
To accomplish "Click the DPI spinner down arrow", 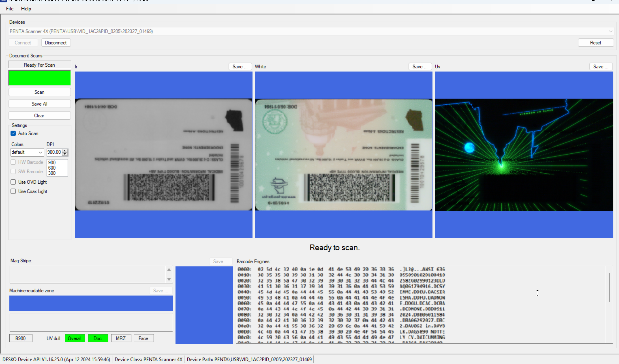I will (65, 154).
